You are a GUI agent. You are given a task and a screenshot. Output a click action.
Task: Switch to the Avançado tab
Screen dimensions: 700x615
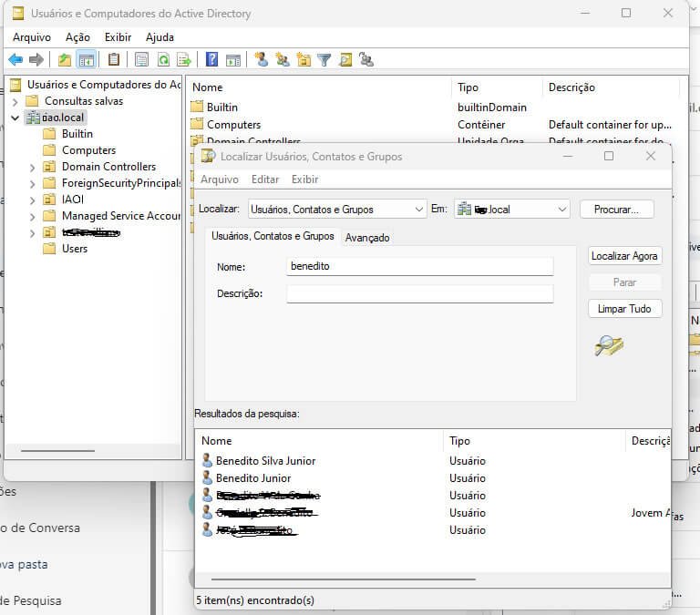point(367,238)
